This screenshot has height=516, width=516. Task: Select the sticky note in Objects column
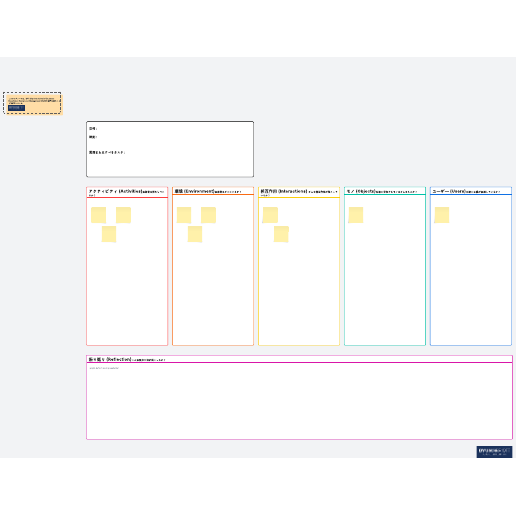(356, 215)
